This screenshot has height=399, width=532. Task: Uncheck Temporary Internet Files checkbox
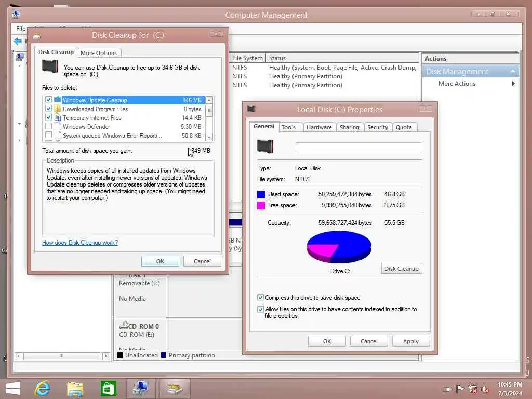pyautogui.click(x=48, y=117)
